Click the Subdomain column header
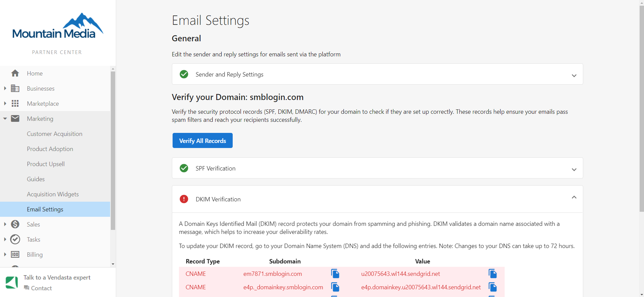Image resolution: width=644 pixels, height=297 pixels. click(x=285, y=261)
